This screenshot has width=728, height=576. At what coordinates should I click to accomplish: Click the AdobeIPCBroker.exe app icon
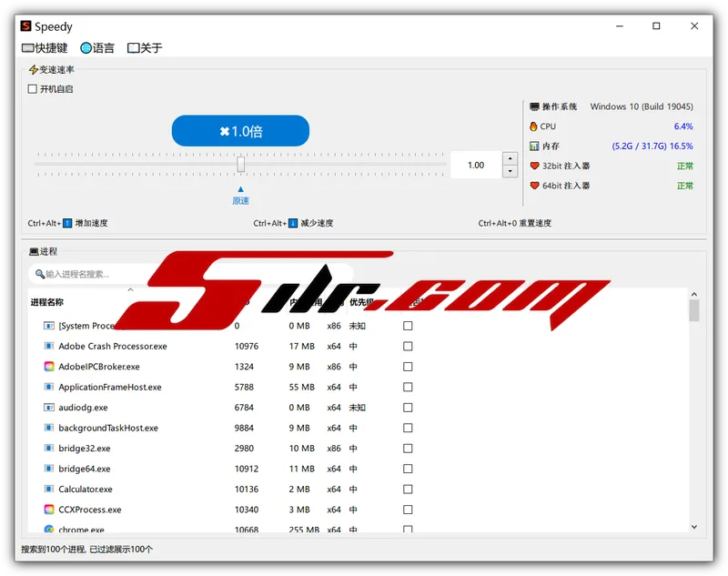49,367
